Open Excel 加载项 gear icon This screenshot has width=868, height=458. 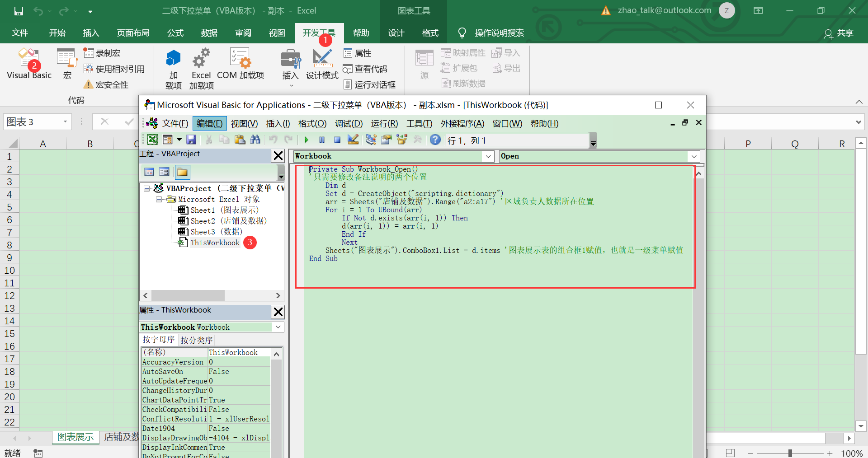point(201,69)
